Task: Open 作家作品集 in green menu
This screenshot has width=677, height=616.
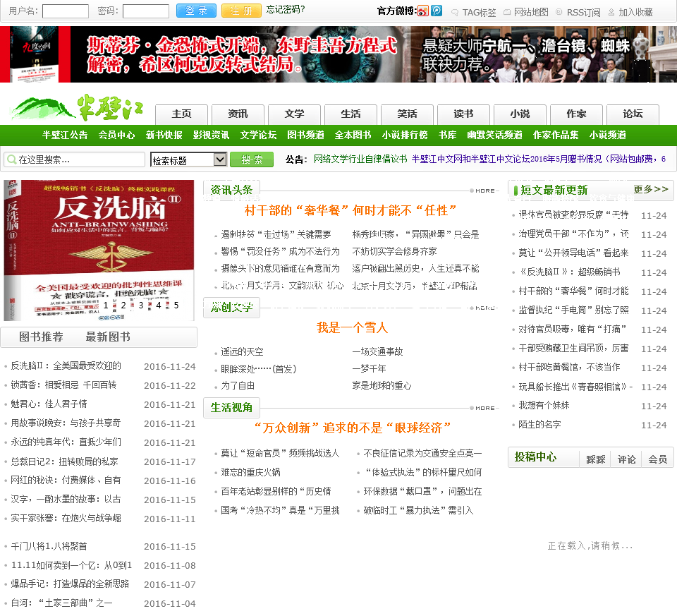Action: coord(556,135)
